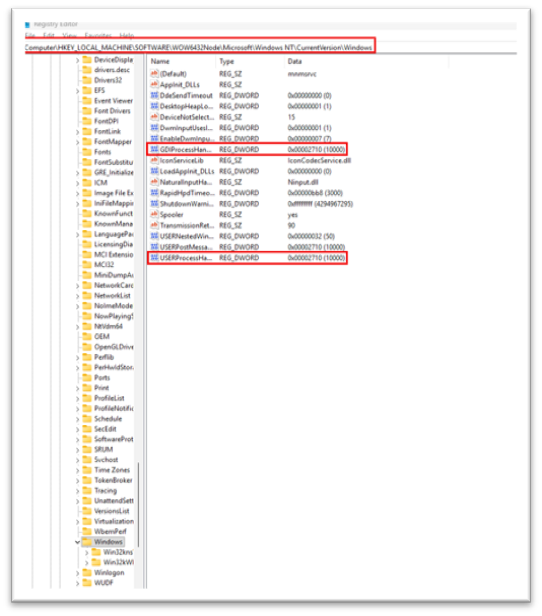Click the Spooler string value icon

[x=154, y=214]
